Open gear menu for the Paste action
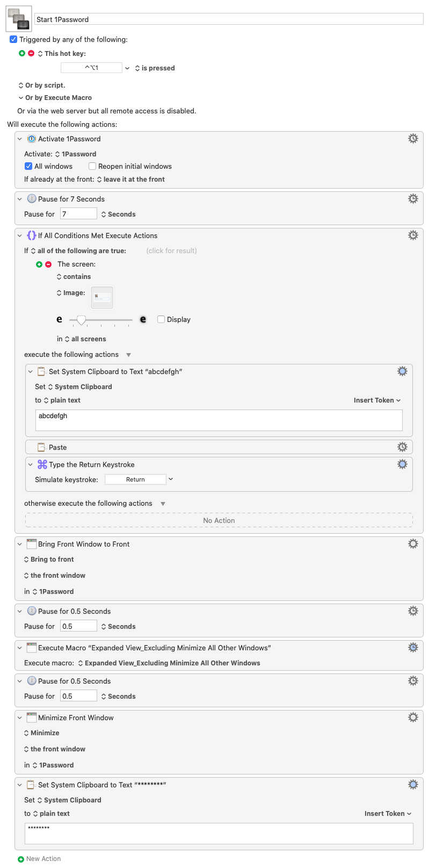 (402, 447)
